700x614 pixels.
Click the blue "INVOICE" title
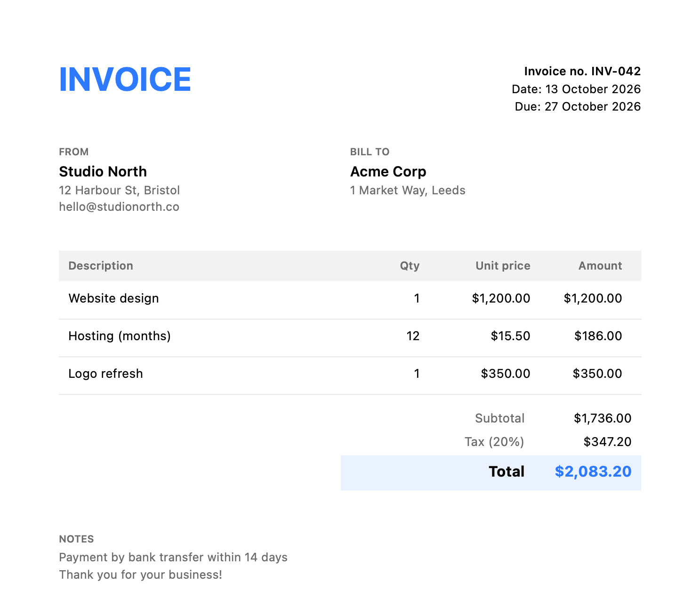click(x=125, y=79)
